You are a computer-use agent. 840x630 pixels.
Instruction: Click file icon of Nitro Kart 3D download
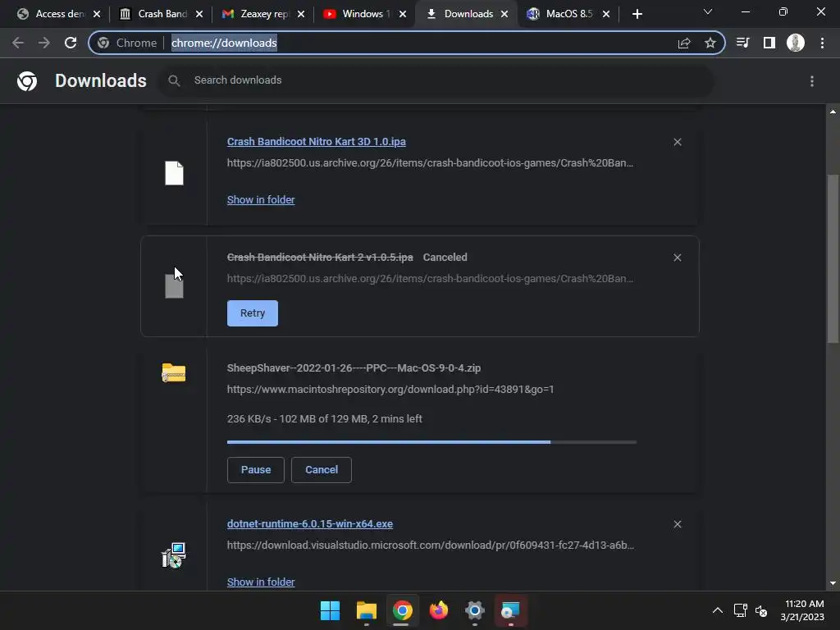174,173
